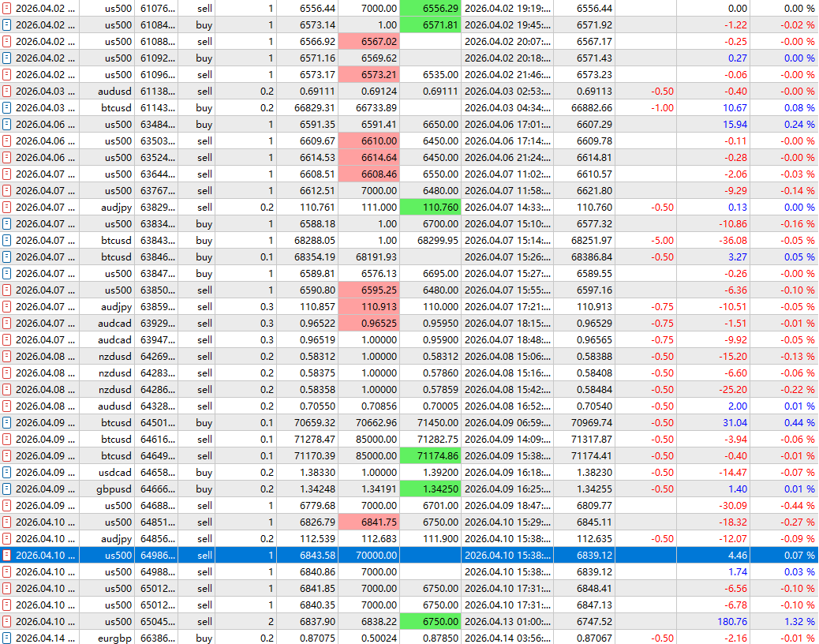The height and width of the screenshot is (644, 819).
Task: Click the row icon for the usdcad buy order
Action: (7, 472)
